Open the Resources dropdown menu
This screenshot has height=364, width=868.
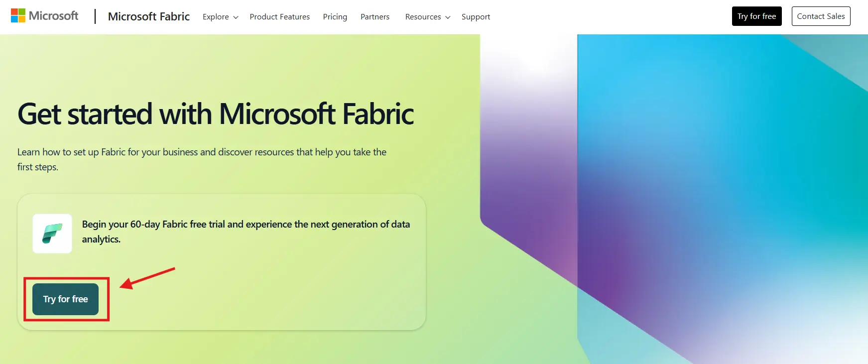(423, 17)
